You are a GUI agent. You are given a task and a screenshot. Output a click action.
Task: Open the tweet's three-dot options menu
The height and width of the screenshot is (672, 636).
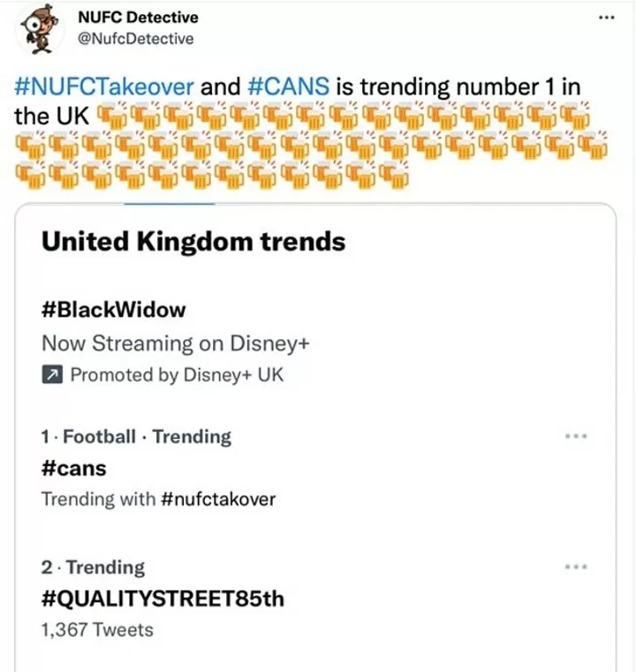pos(607,18)
